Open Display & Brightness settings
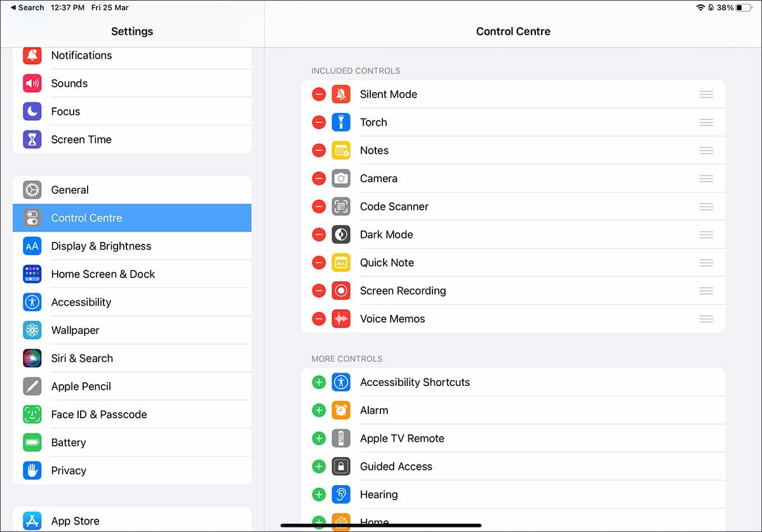 coord(101,246)
